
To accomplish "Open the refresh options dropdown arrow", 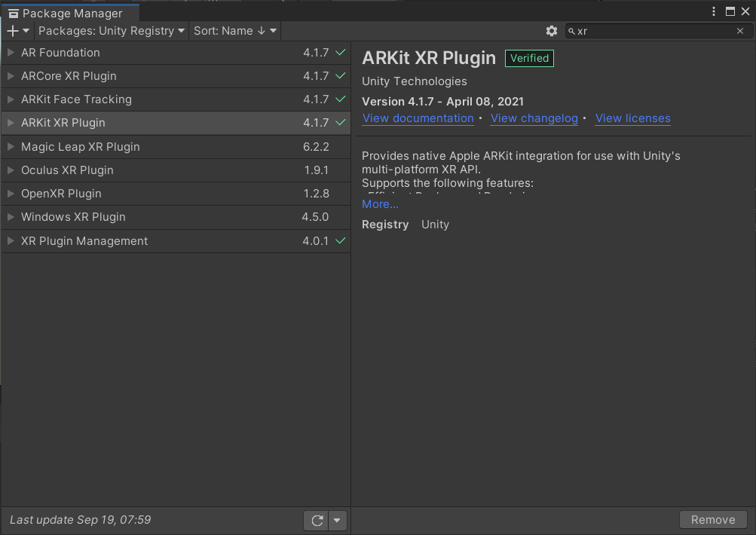I will (337, 521).
